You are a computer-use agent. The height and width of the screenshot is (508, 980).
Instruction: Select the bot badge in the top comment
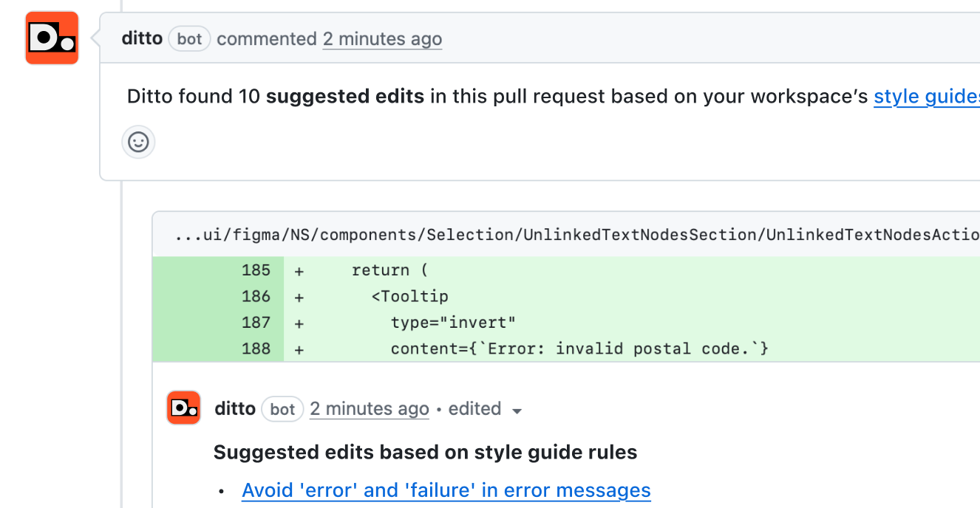pos(190,39)
